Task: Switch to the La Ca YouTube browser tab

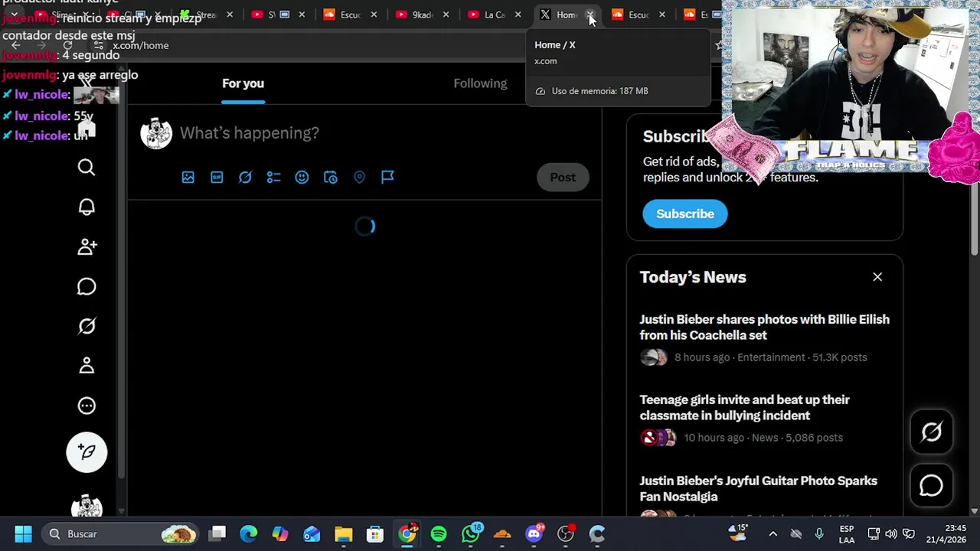Action: pos(495,15)
